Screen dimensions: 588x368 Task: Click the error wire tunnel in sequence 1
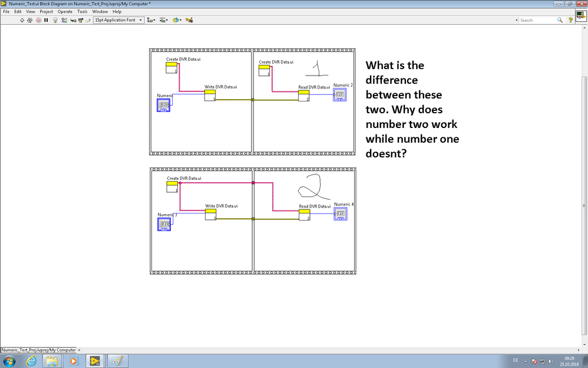[x=252, y=100]
